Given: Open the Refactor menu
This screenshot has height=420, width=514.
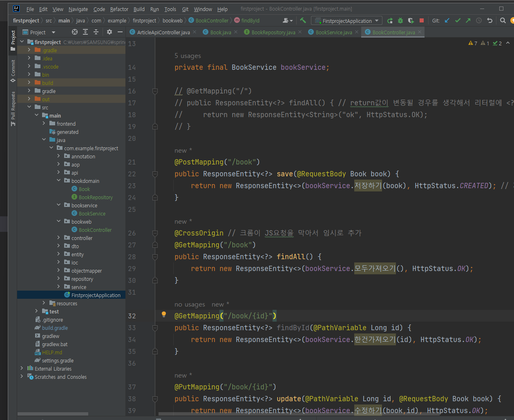Looking at the screenshot, I should 119,9.
